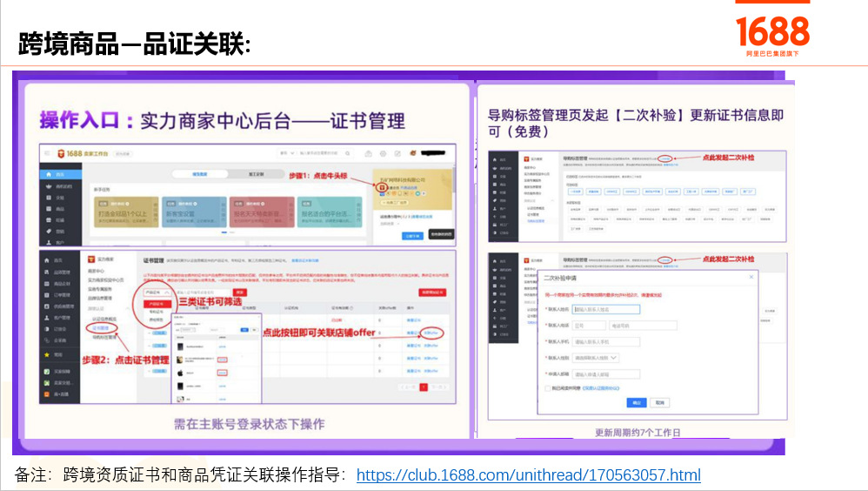Image resolution: width=868 pixels, height=491 pixels.
Task: Click the blue button under the gold company card
Action: [412, 235]
